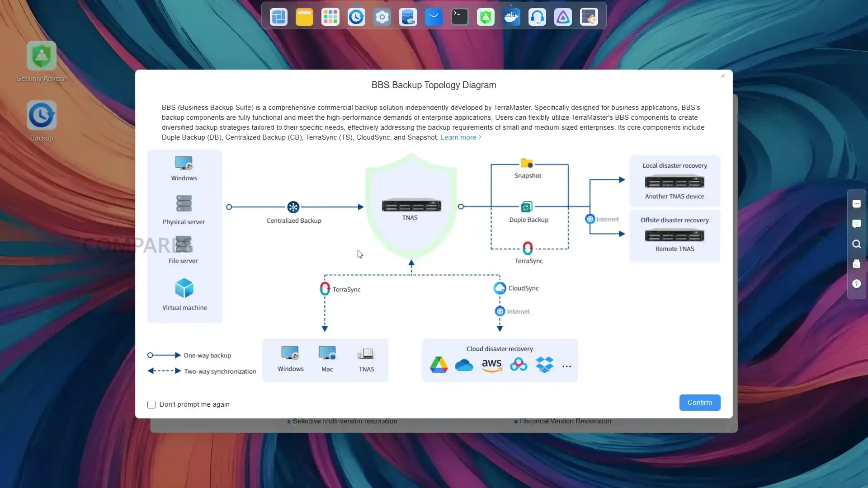
Task: Open the App Center shopping bag icon
Action: coord(434,17)
